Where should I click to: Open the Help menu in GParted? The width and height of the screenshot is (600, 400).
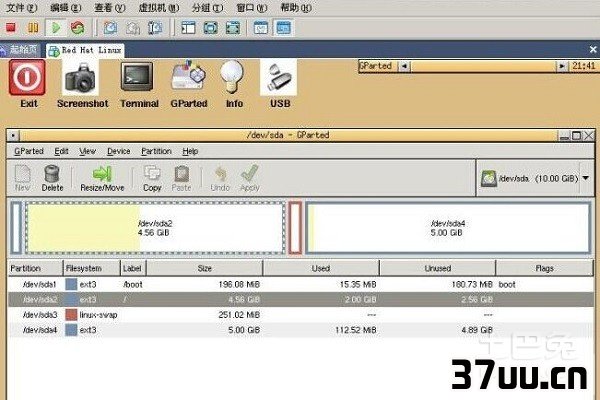[x=190, y=151]
